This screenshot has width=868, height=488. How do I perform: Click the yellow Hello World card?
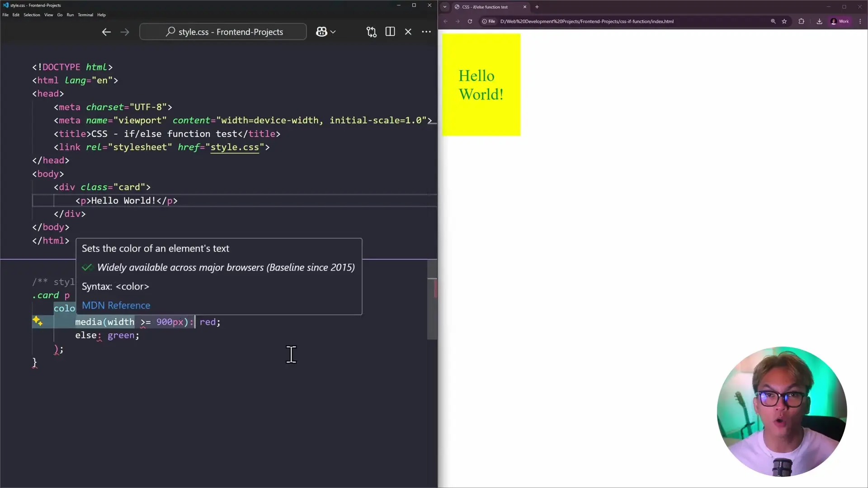pos(481,84)
